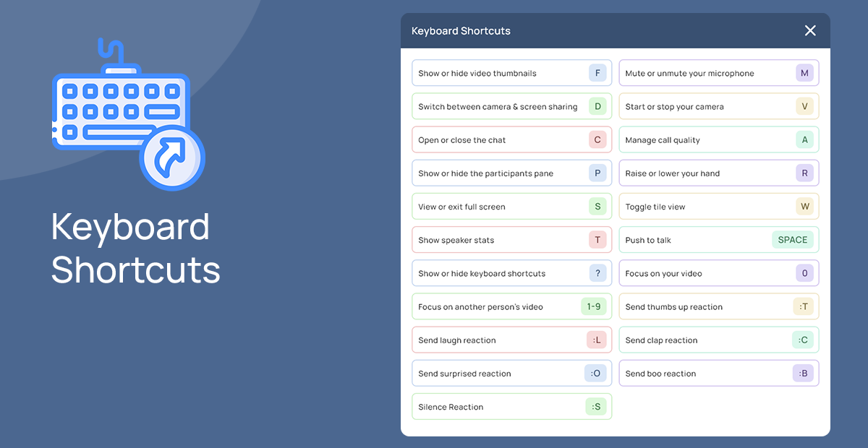Click the SPACE key badge
The height and width of the screenshot is (448, 868).
click(792, 240)
